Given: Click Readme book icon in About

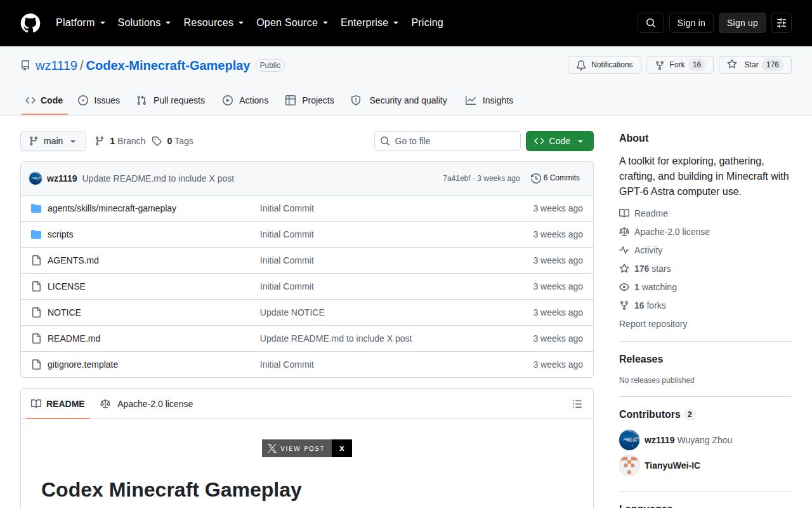Looking at the screenshot, I should click(624, 213).
